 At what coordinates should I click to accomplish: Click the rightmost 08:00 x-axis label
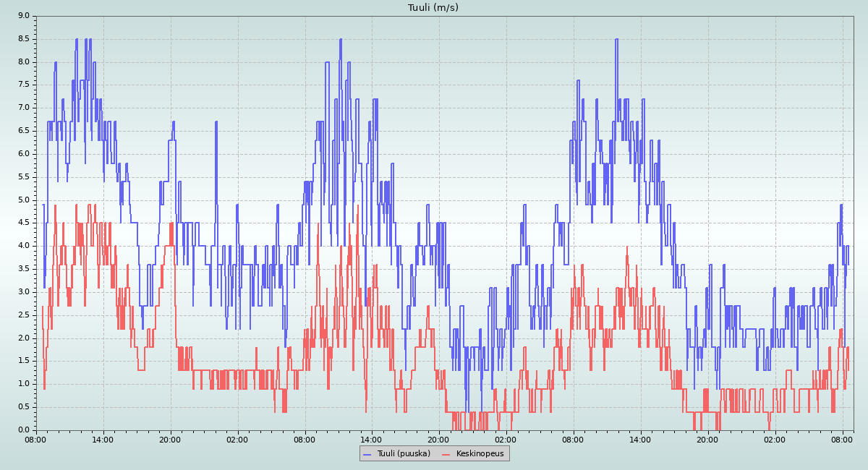[x=842, y=439]
